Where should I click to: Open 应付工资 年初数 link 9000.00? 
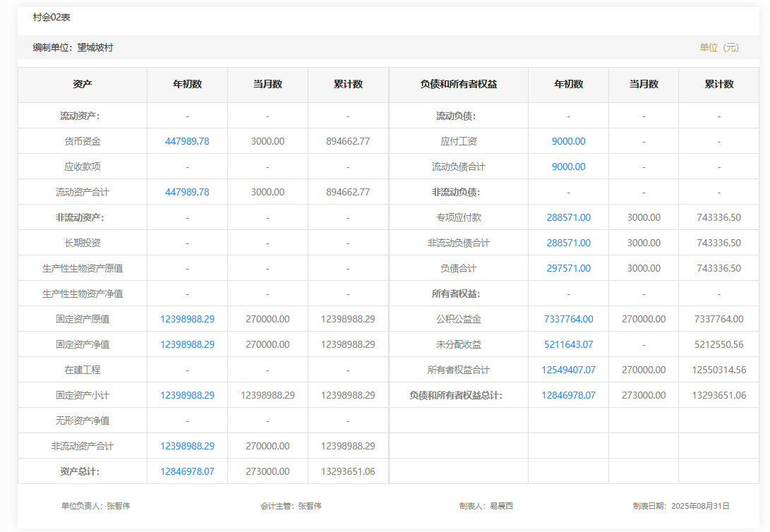point(568,141)
